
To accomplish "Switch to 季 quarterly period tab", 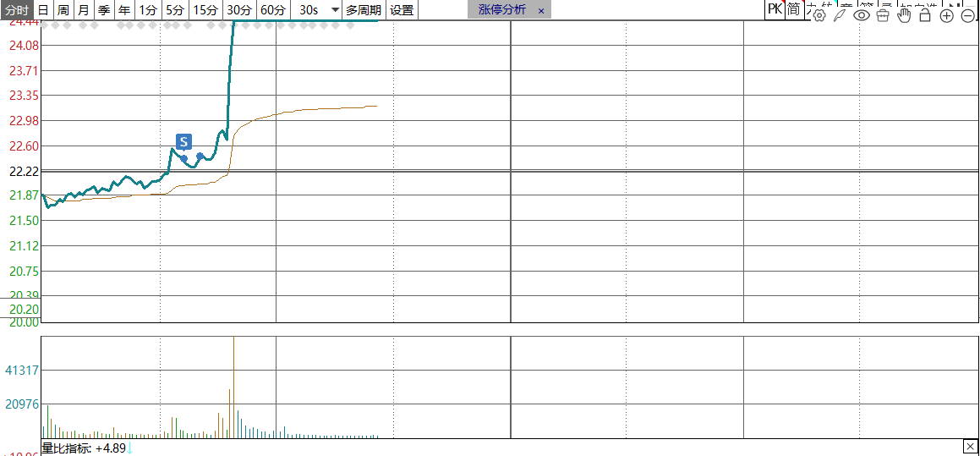I will tap(104, 10).
